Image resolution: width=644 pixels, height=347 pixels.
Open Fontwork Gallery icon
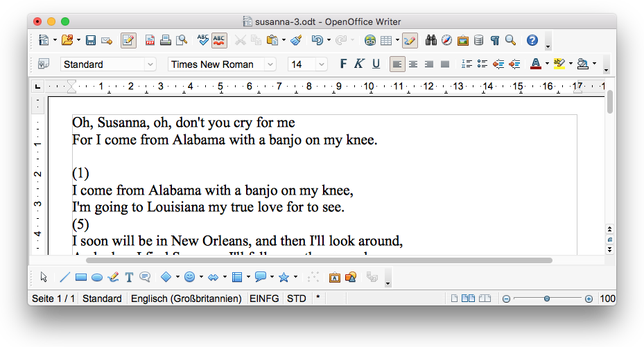(335, 277)
